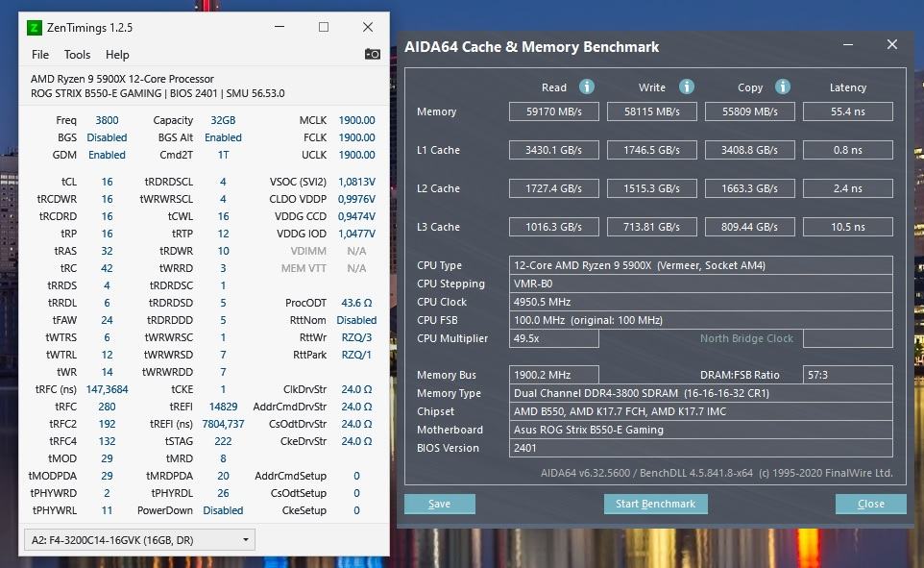Click the VSOC (SVI2) value 1,0813V
The image size is (924, 568).
tap(356, 182)
